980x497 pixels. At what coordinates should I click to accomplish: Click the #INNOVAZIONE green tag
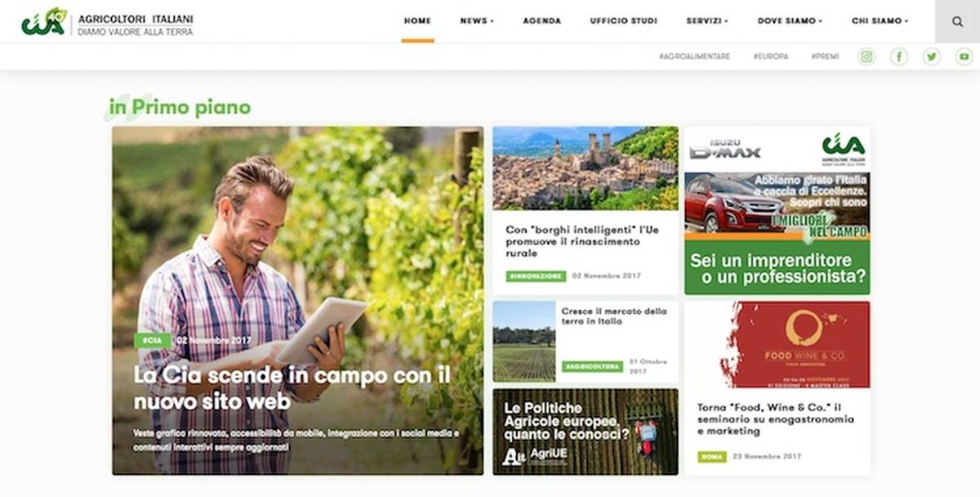pos(536,276)
